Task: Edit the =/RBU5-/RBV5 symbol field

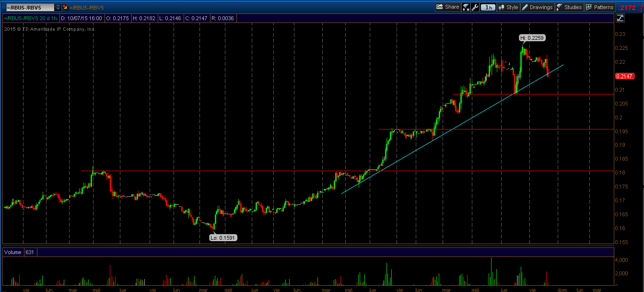Action: pos(30,7)
